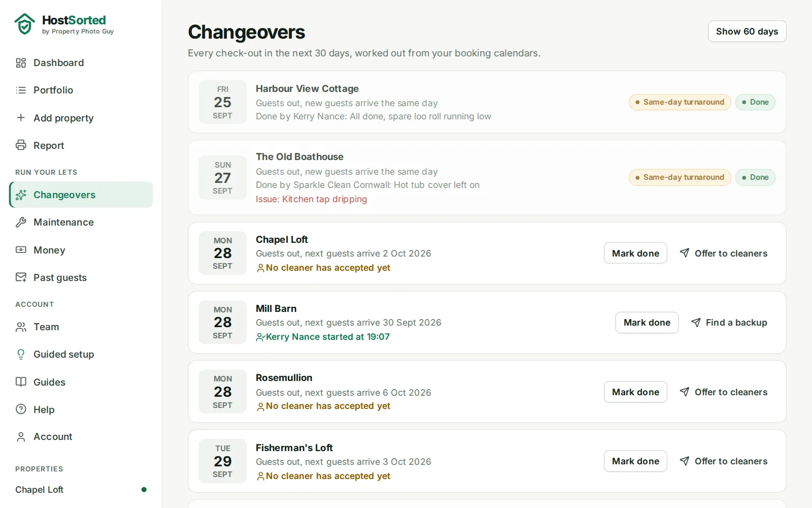Click the Add property plus icon
812x508 pixels.
click(21, 117)
